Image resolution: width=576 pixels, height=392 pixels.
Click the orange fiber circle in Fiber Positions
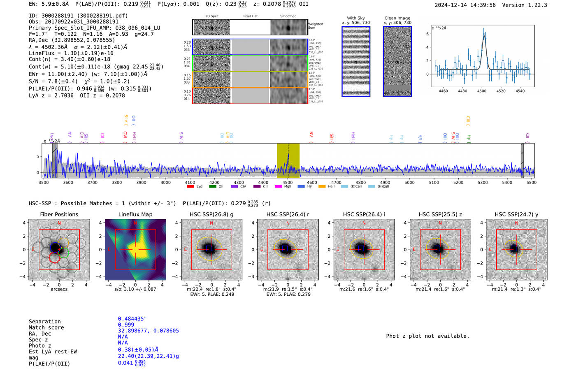coord(63,243)
